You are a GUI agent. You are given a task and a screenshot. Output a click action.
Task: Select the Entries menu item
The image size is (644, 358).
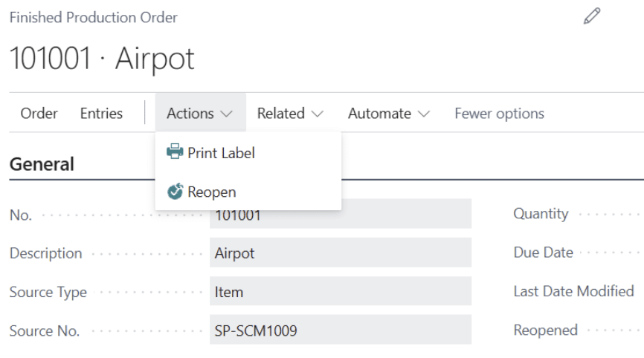tap(101, 114)
